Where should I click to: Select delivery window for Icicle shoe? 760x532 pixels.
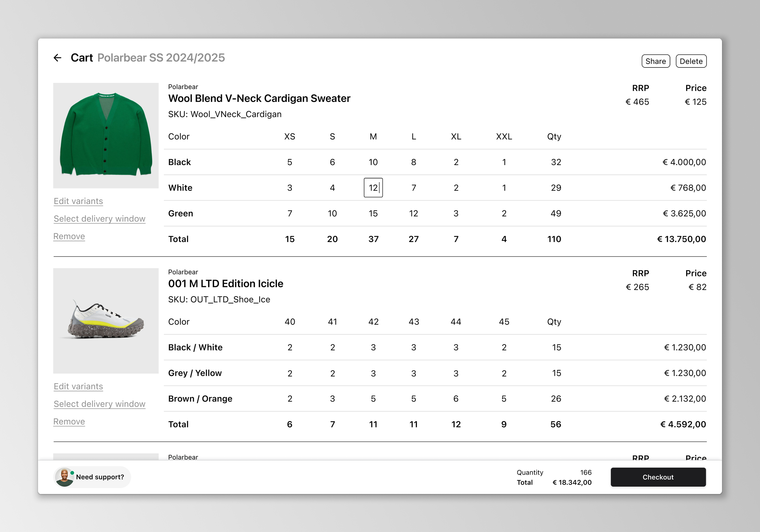click(99, 404)
